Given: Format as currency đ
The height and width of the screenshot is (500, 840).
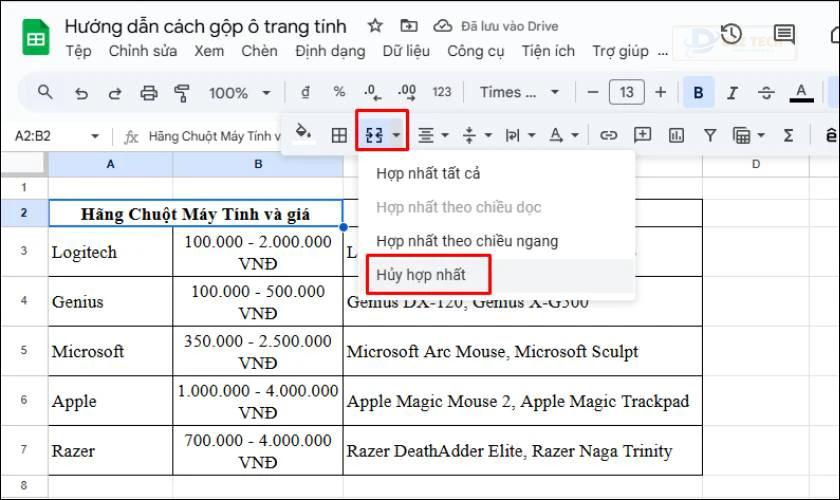Looking at the screenshot, I should coord(305,92).
